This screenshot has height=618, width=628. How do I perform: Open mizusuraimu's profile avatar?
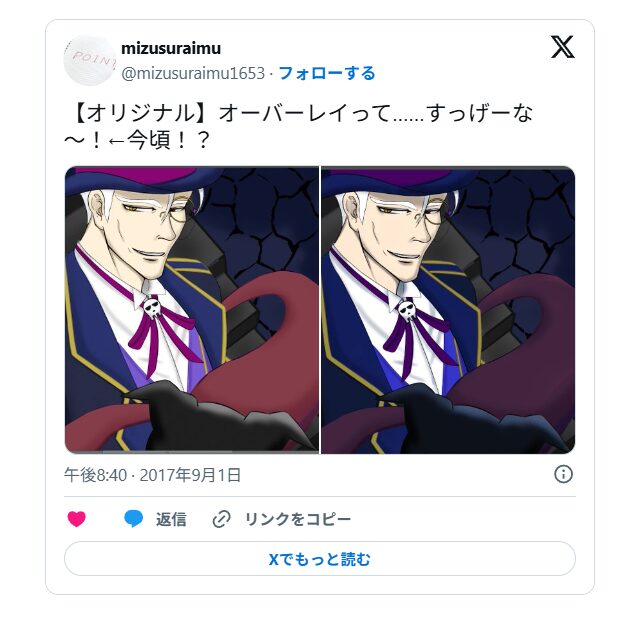pyautogui.click(x=90, y=60)
